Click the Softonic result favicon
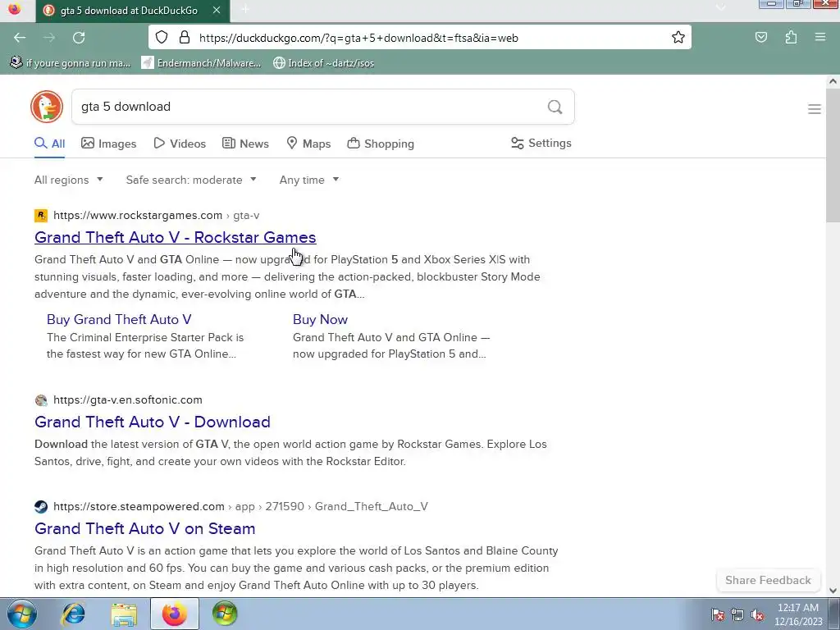 point(41,400)
